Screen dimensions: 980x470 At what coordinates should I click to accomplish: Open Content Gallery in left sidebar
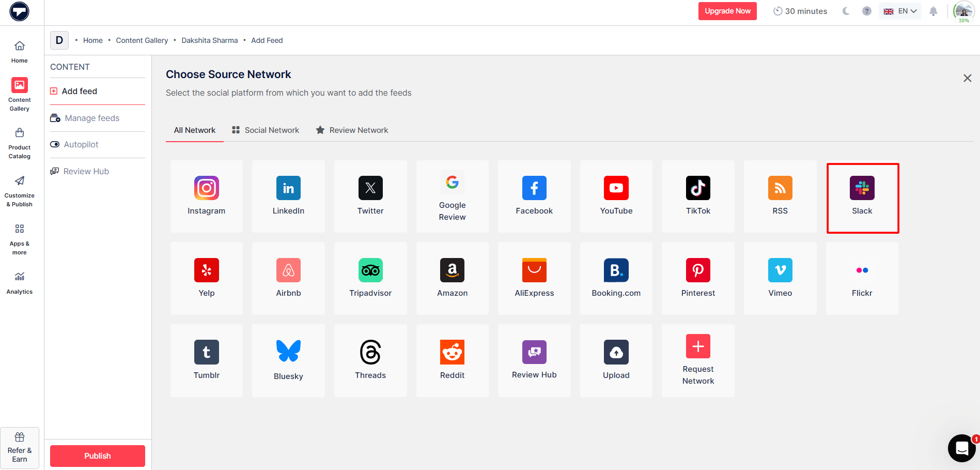(20, 95)
